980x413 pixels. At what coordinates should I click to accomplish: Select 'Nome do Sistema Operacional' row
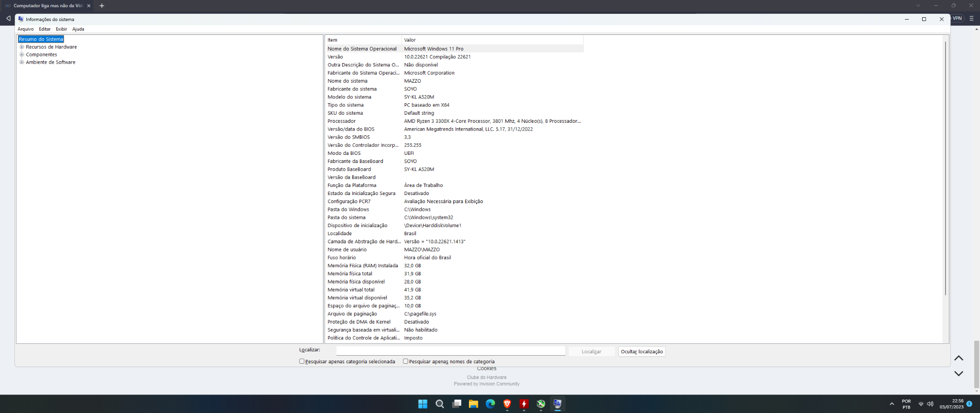tap(454, 49)
